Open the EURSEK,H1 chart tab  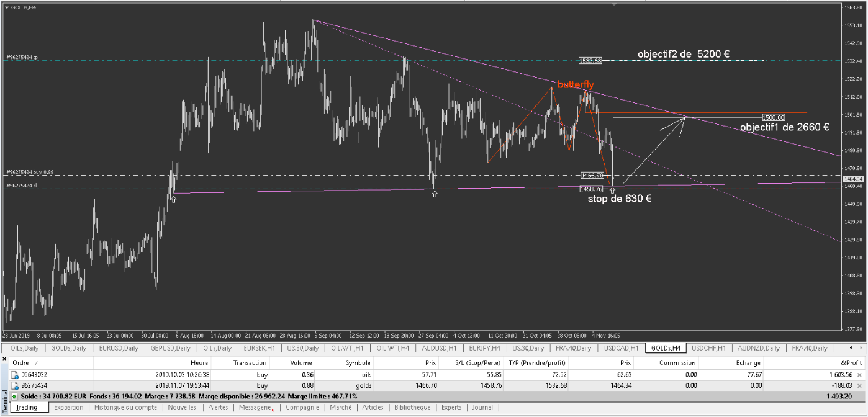[x=260, y=348]
